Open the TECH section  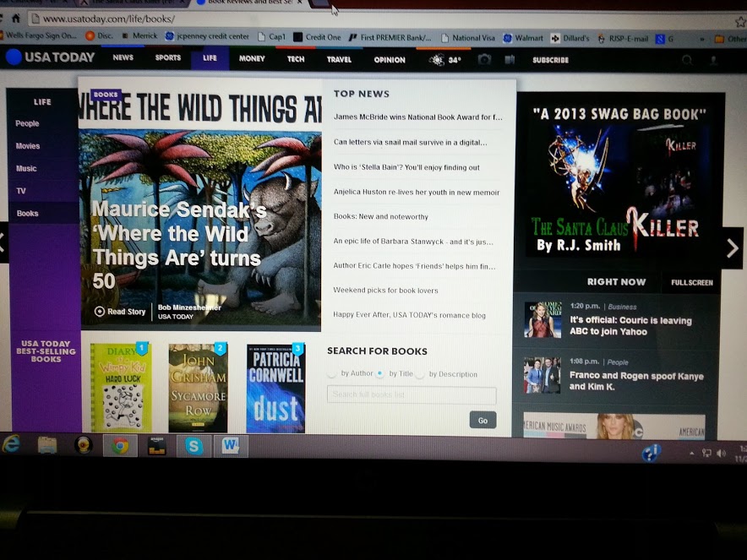pyautogui.click(x=296, y=59)
